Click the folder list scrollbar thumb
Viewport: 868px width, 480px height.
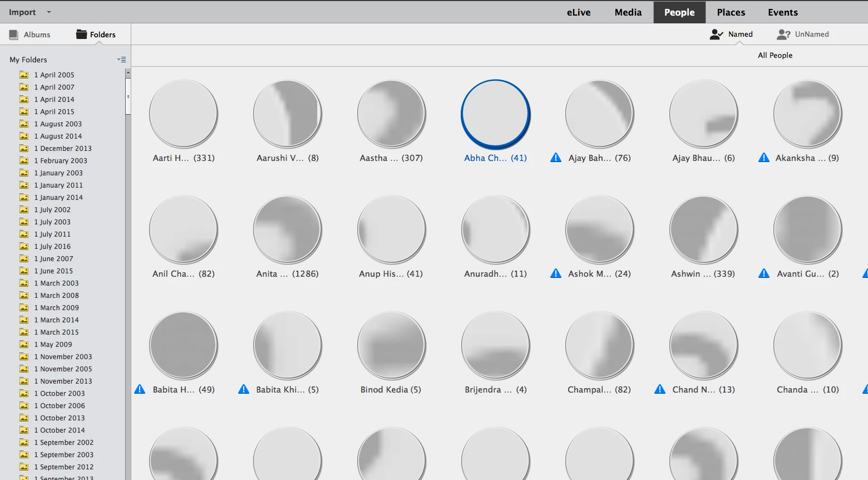point(128,96)
